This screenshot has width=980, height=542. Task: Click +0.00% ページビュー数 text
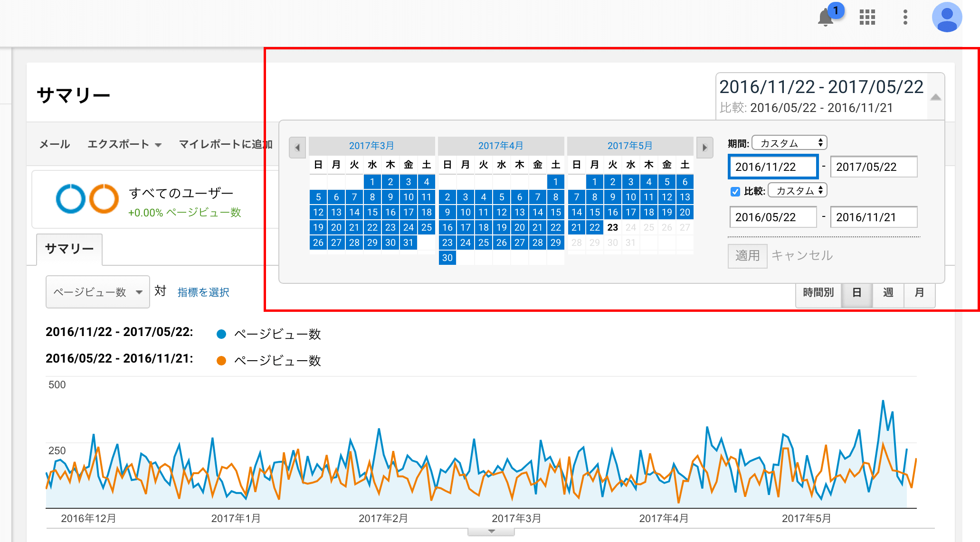click(185, 213)
